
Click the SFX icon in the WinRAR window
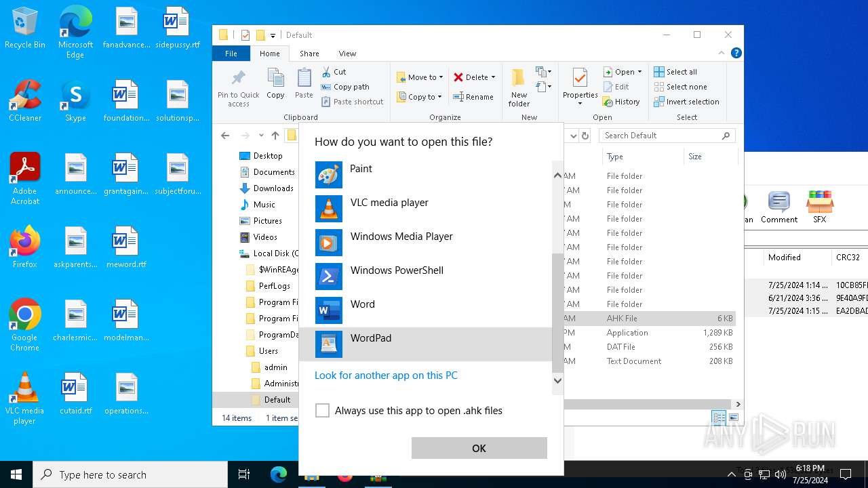tap(820, 207)
